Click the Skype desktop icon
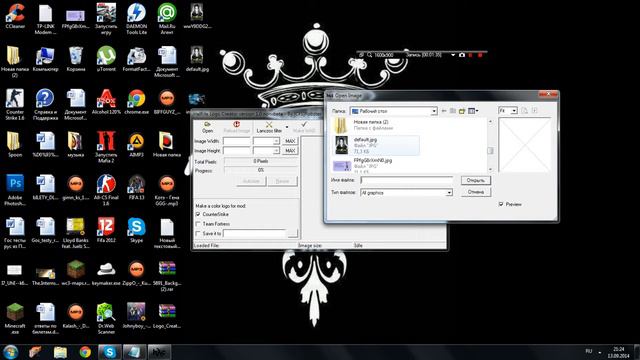640x360 pixels. point(136,230)
